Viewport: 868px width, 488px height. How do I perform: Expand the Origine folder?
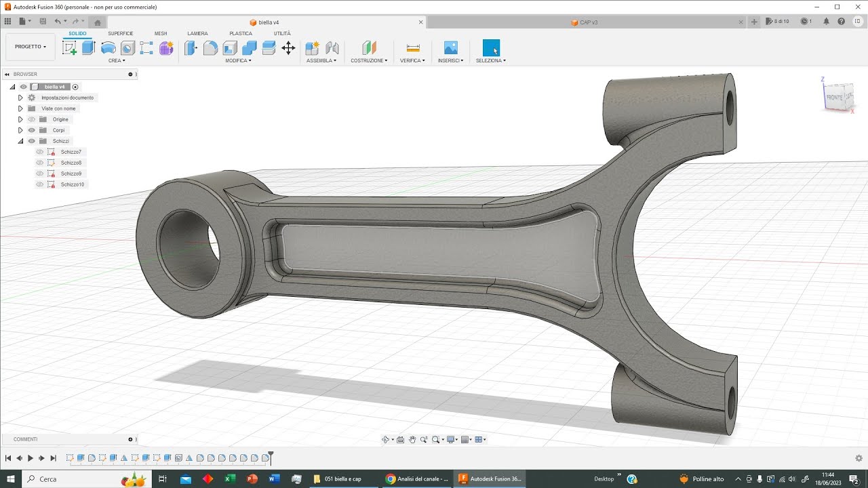coord(20,119)
